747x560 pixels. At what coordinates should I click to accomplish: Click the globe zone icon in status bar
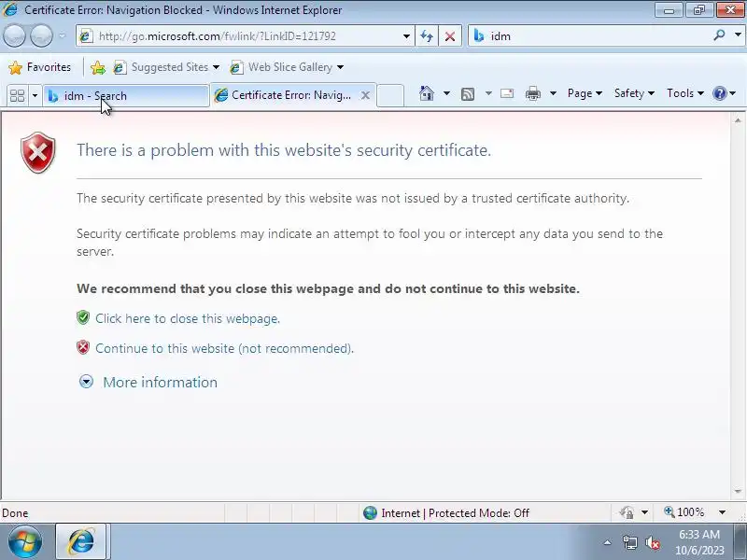click(370, 512)
